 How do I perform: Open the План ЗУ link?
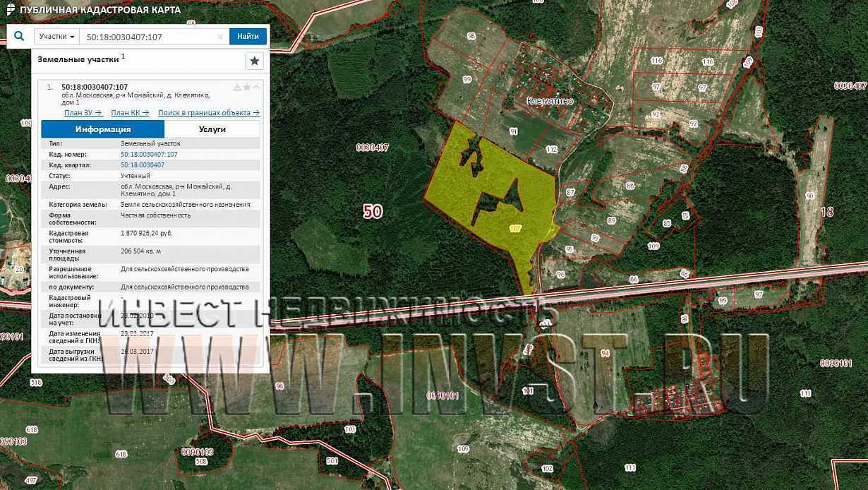pyautogui.click(x=83, y=112)
